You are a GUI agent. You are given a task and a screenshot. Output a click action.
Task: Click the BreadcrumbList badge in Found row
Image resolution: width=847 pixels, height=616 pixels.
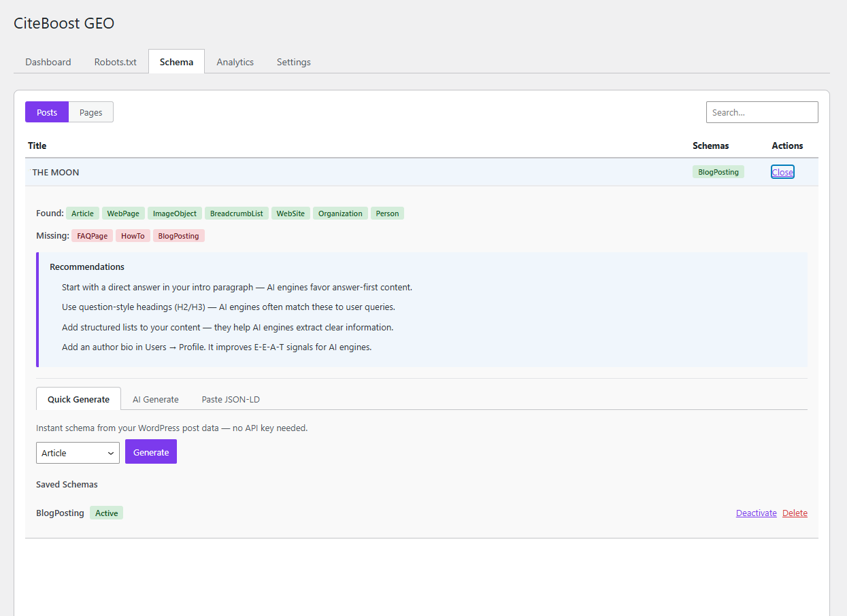click(236, 213)
